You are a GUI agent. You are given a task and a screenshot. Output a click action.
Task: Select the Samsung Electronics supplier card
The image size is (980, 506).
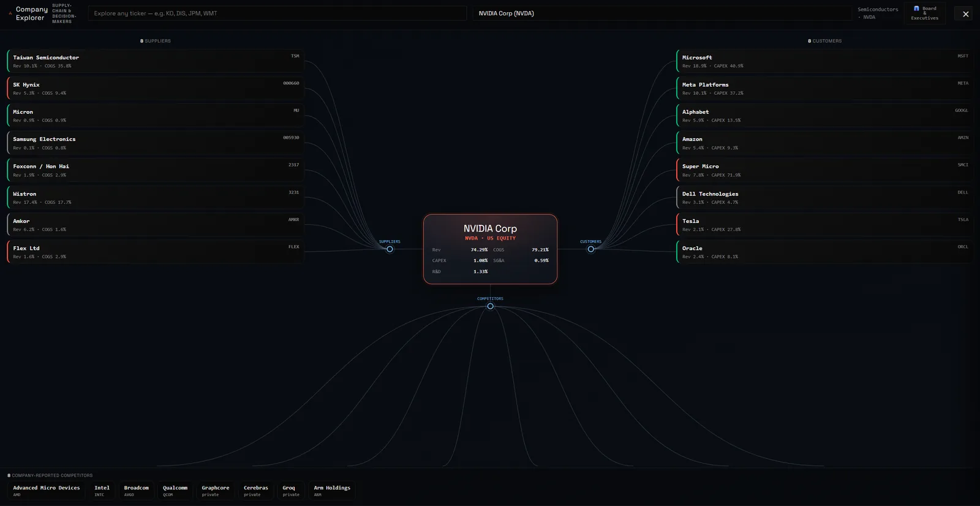click(156, 143)
